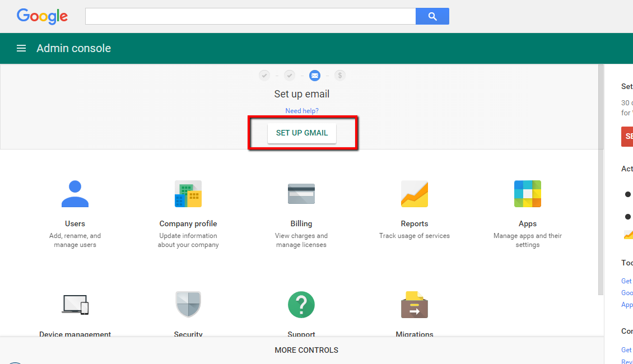Click the Google search magnifier button
Viewport: 633px width, 364px height.
click(432, 16)
